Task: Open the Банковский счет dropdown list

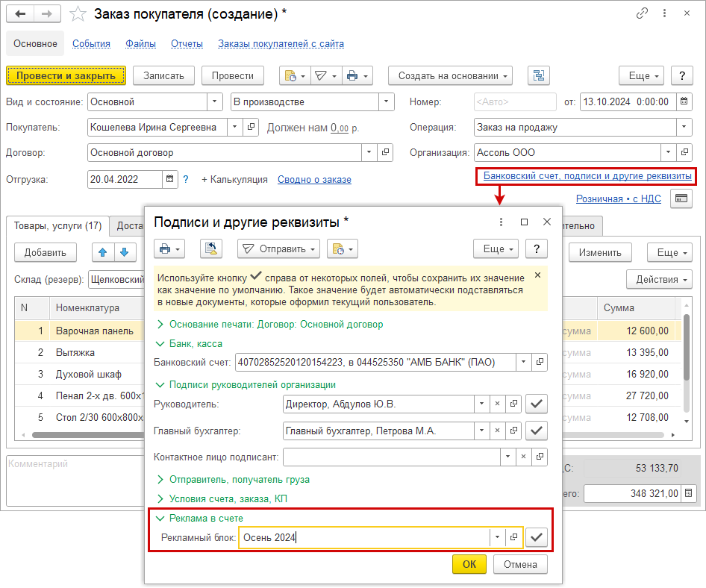Action: 525,363
